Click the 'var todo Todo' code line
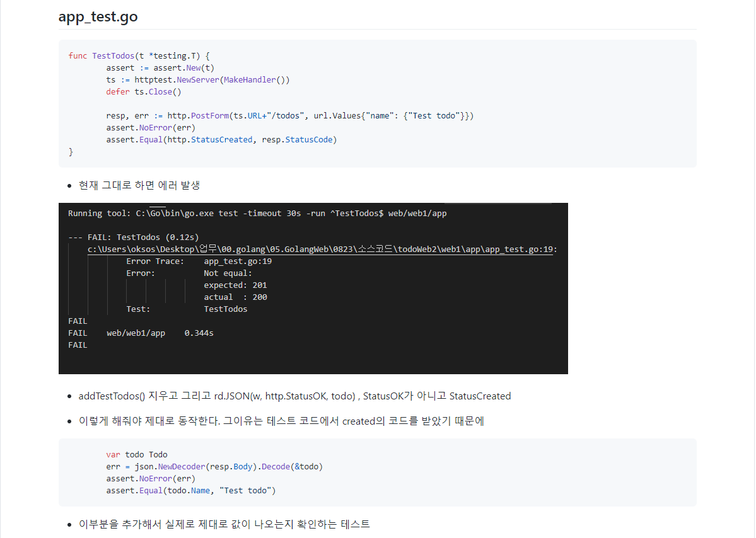Image resolution: width=756 pixels, height=538 pixels. pyautogui.click(x=137, y=455)
